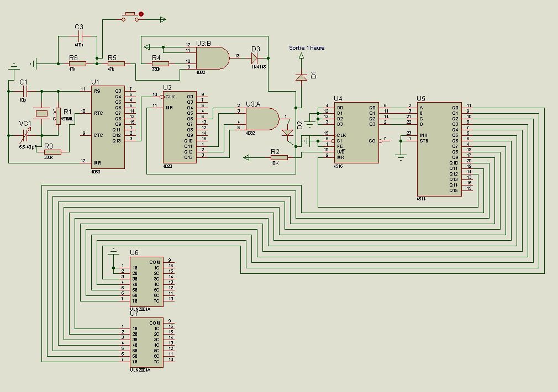Select the crystal X1 component

tap(41, 114)
